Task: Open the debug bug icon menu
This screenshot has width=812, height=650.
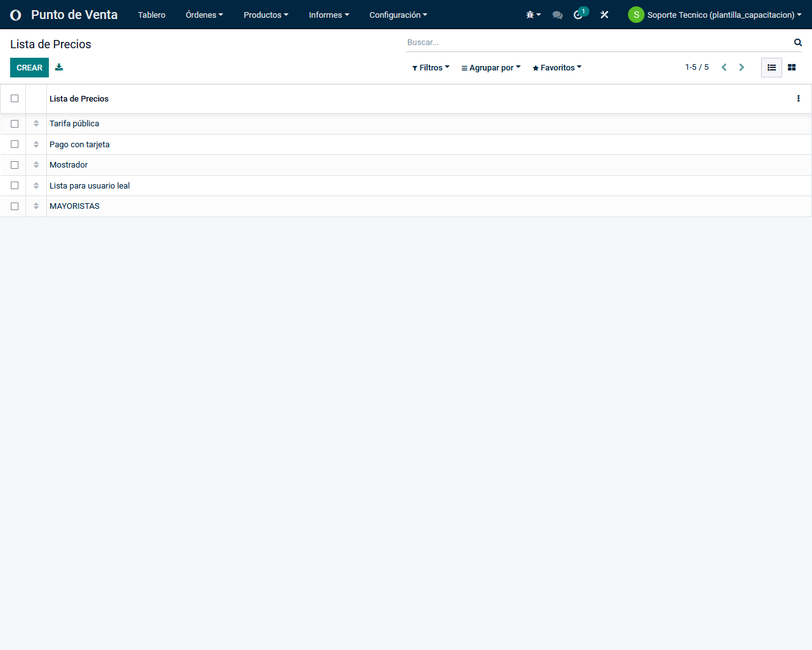Action: pyautogui.click(x=532, y=15)
